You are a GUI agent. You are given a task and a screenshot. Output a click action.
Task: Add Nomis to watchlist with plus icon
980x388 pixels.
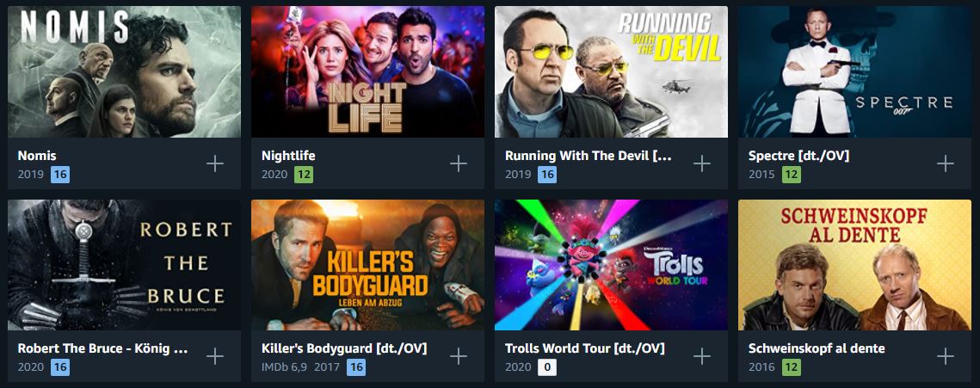[x=215, y=163]
